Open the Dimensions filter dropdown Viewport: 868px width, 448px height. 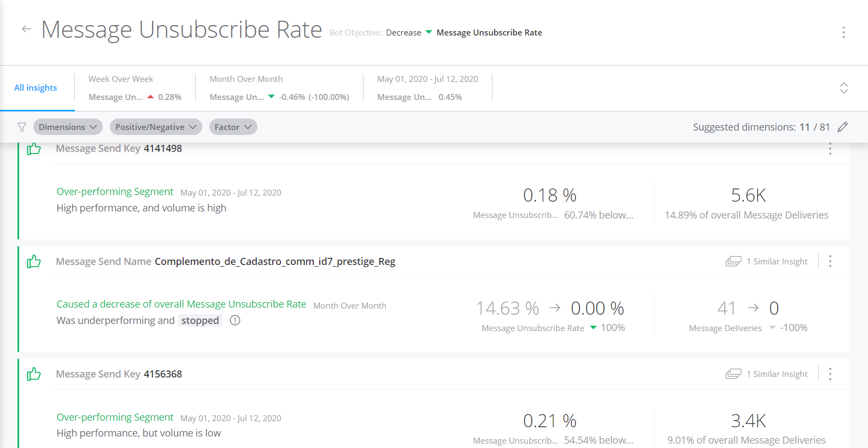pos(68,127)
